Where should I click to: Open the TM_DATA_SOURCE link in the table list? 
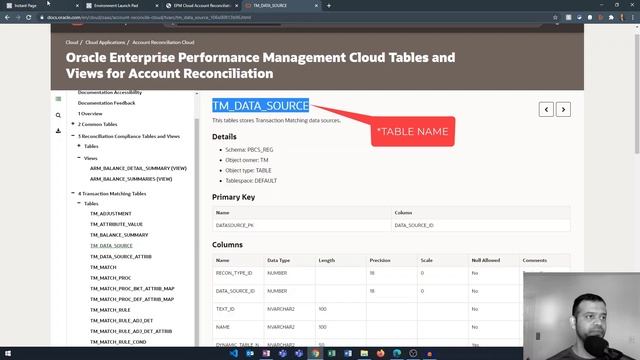pos(111,246)
